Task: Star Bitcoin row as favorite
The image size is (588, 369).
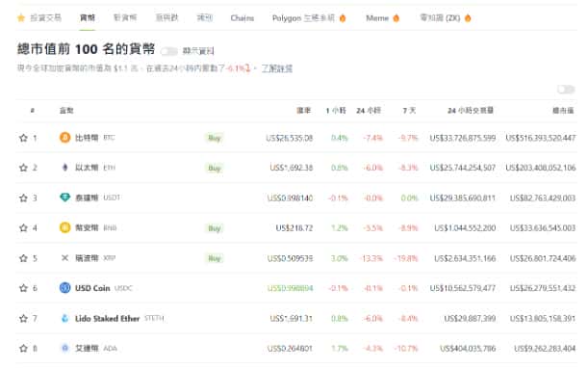Action: tap(23, 138)
